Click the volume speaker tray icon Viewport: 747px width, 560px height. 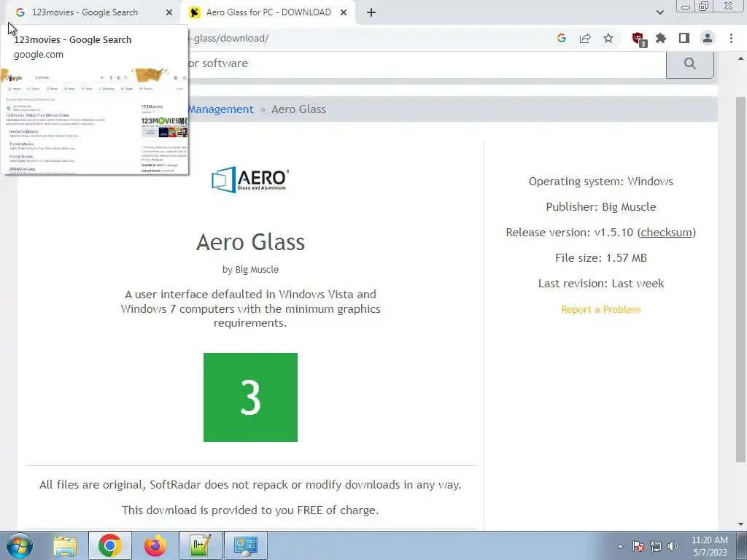click(673, 546)
